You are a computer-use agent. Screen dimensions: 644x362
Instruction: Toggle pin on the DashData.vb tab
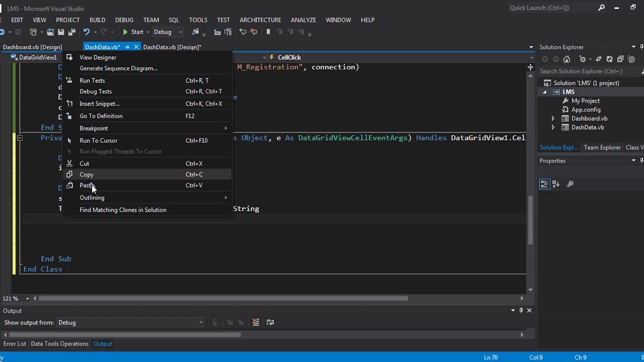[127, 47]
